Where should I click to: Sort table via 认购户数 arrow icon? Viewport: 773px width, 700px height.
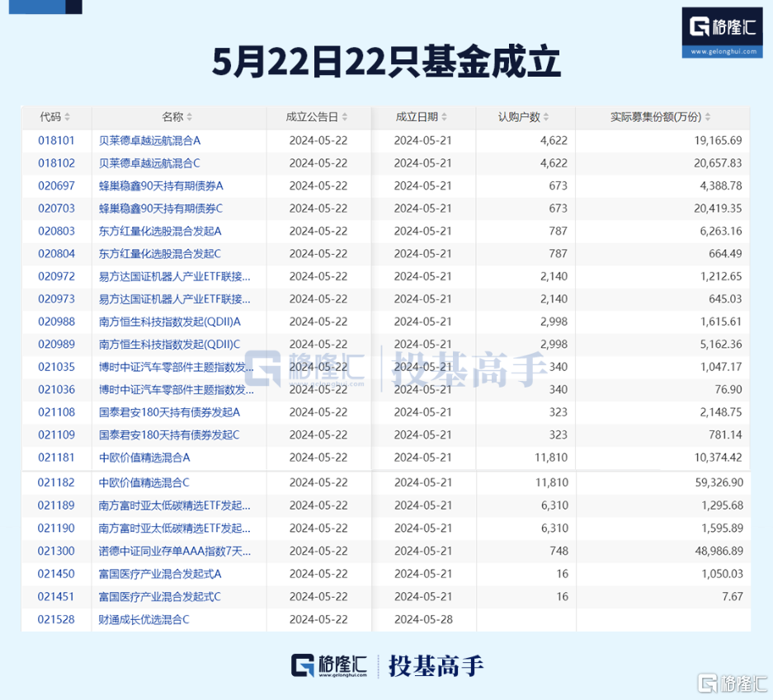pos(546,117)
